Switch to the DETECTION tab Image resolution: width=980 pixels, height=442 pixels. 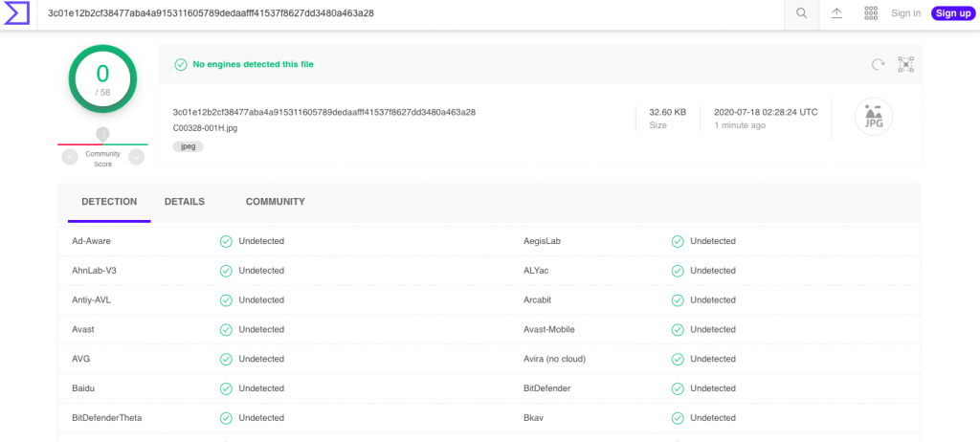(109, 202)
